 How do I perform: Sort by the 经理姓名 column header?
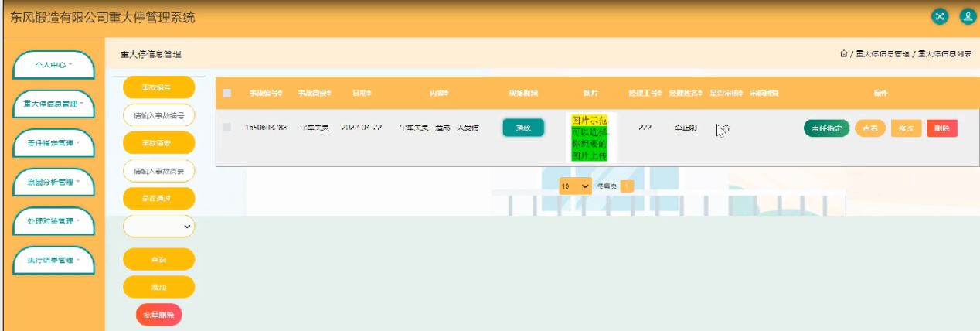[686, 94]
